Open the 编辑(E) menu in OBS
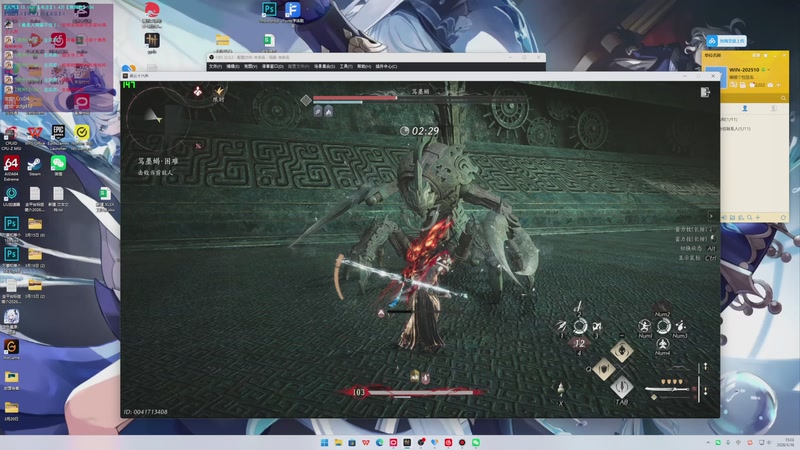This screenshot has width=800, height=450. click(x=233, y=66)
